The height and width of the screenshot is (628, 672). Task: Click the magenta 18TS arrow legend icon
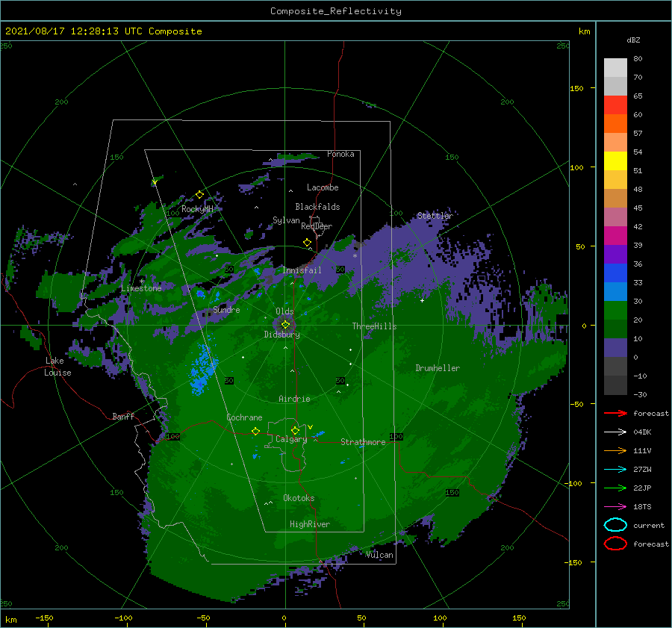615,507
